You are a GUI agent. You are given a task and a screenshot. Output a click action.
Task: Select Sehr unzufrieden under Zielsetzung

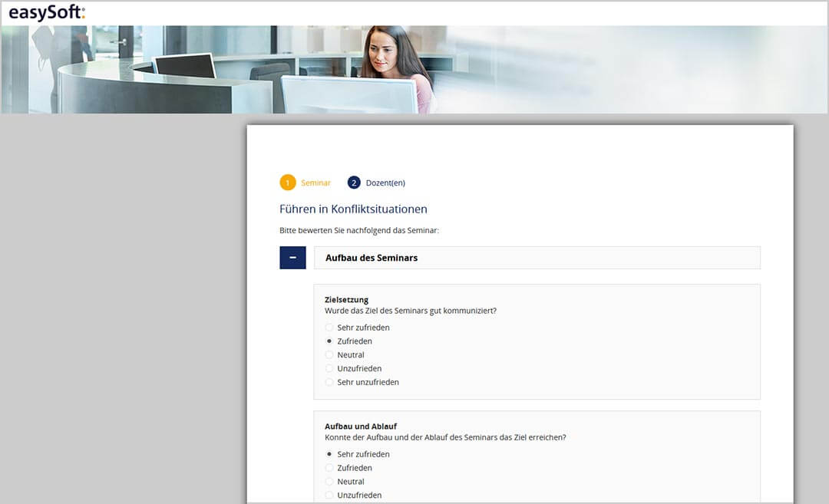click(x=329, y=383)
